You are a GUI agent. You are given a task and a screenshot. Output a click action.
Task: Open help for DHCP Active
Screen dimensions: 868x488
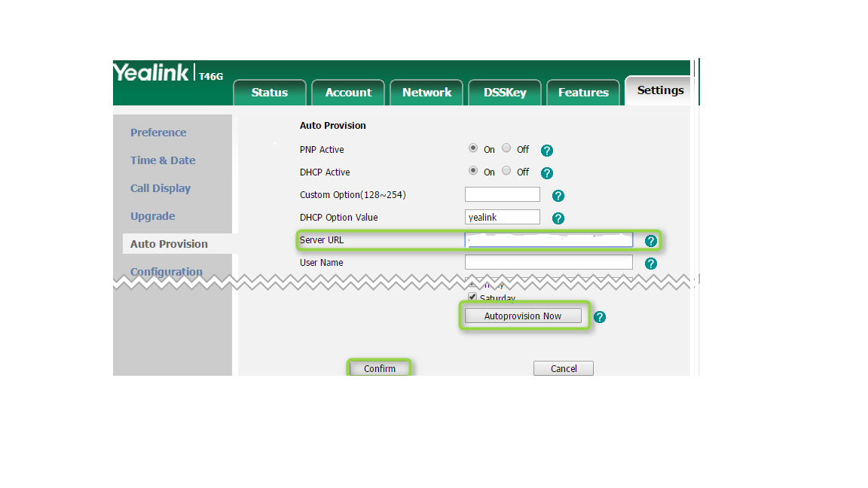pos(546,173)
